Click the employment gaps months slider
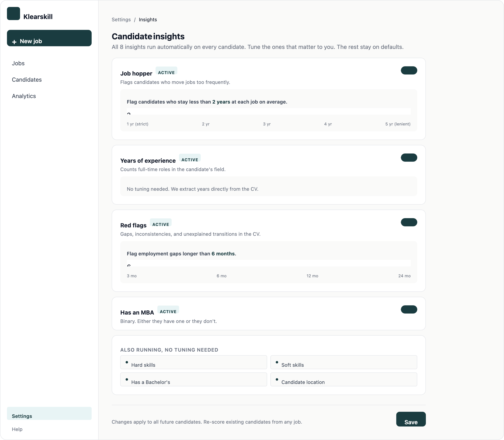The image size is (504, 440). [x=269, y=263]
